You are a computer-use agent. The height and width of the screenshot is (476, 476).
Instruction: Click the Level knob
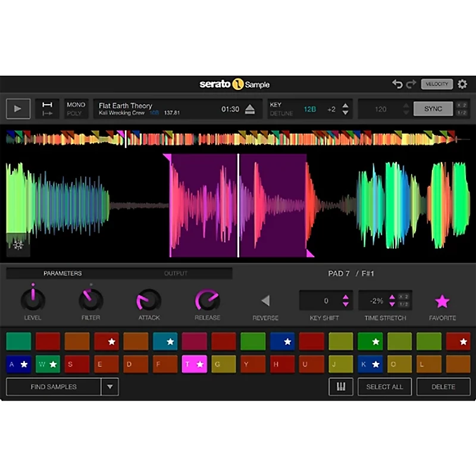pos(33,299)
